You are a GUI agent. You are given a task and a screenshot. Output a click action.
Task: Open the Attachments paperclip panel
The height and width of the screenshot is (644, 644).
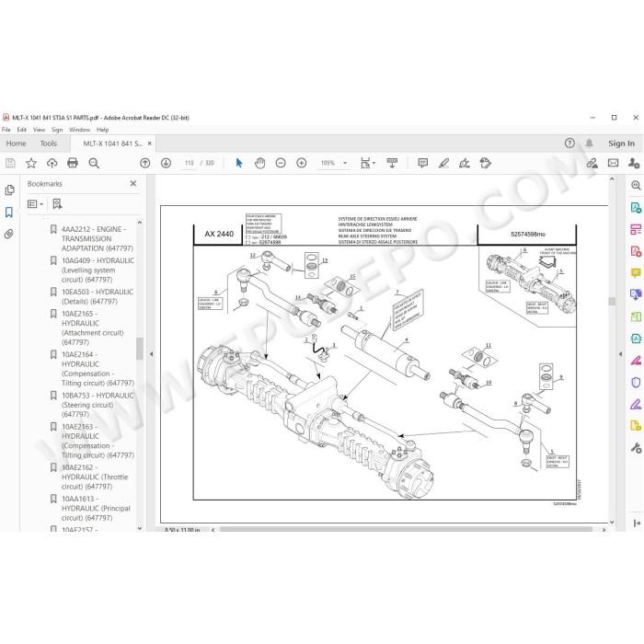point(9,234)
